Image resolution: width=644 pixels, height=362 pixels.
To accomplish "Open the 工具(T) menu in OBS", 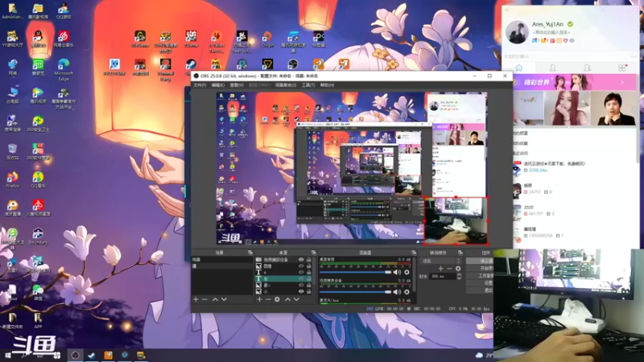I will coord(308,85).
